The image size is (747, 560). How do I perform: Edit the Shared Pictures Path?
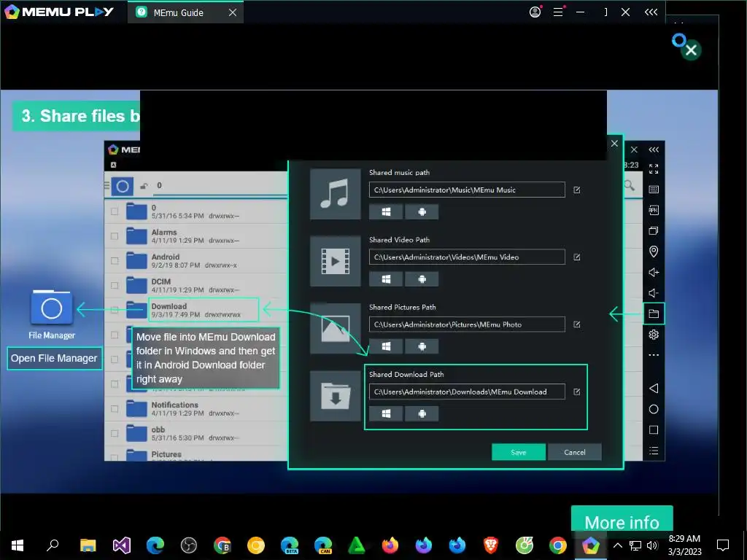[x=577, y=324]
